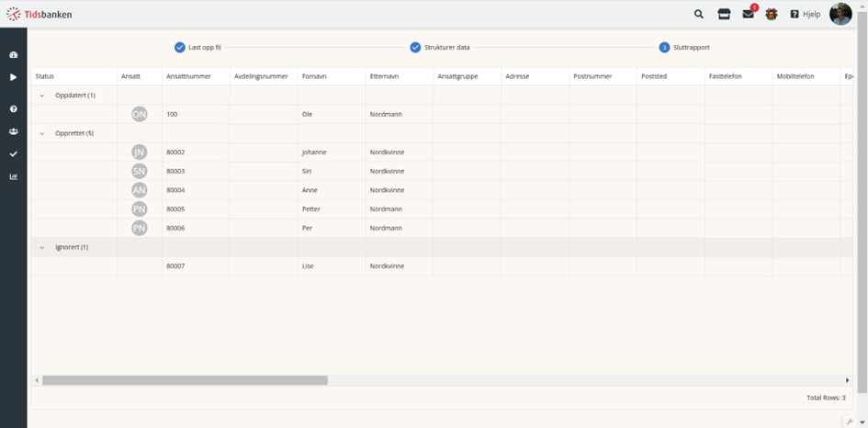The height and width of the screenshot is (428, 868).
Task: Collapse the Opprettet (5) group
Action: tap(42, 133)
